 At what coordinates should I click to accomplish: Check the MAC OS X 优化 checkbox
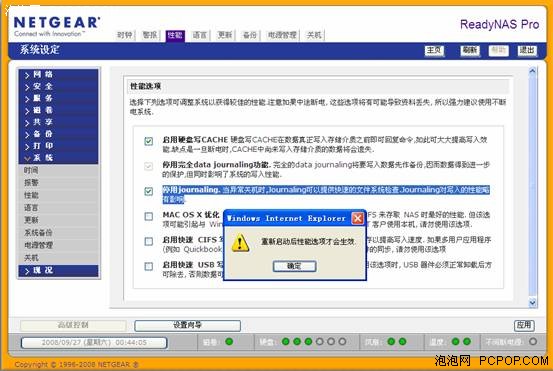point(149,216)
